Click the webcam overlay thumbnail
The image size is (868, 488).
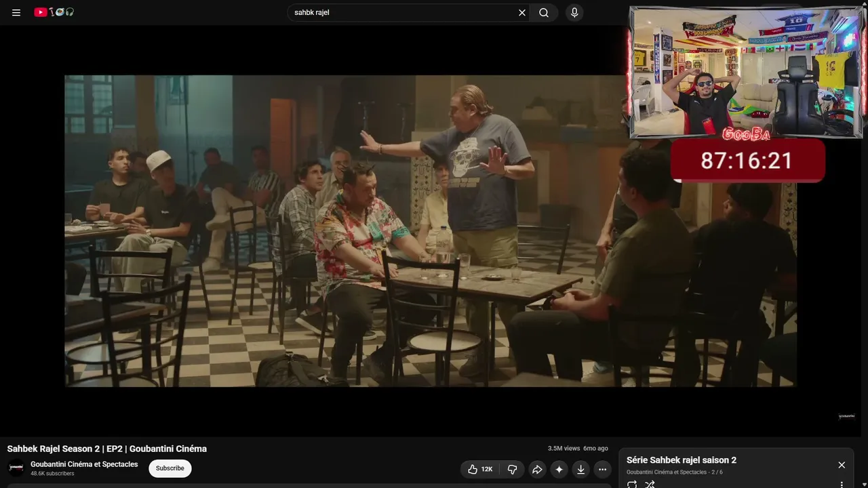(746, 73)
